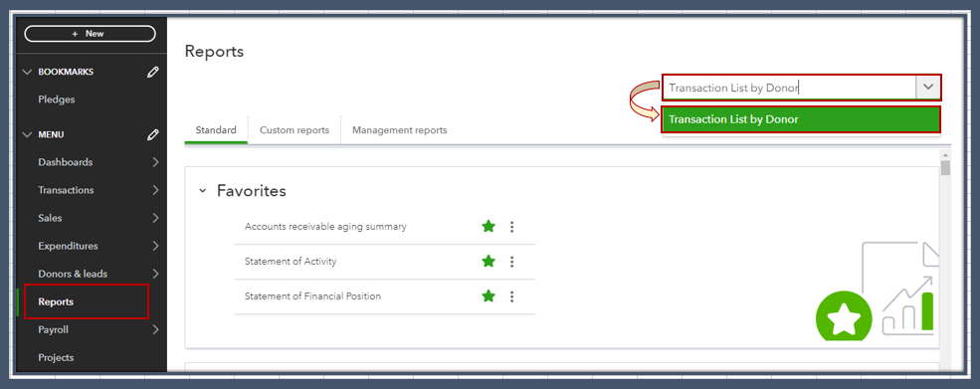
Task: Open Statement of Financial Position report
Action: (x=313, y=296)
